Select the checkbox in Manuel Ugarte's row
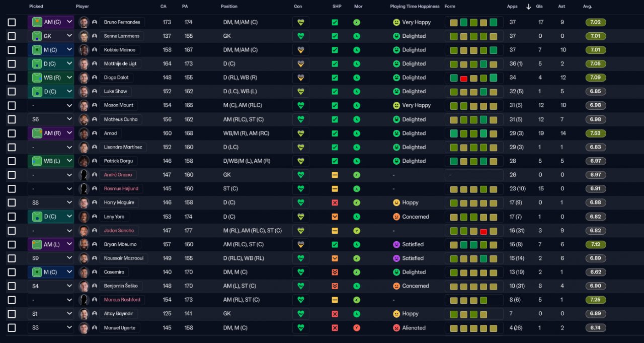The width and height of the screenshot is (644, 343). [12, 328]
